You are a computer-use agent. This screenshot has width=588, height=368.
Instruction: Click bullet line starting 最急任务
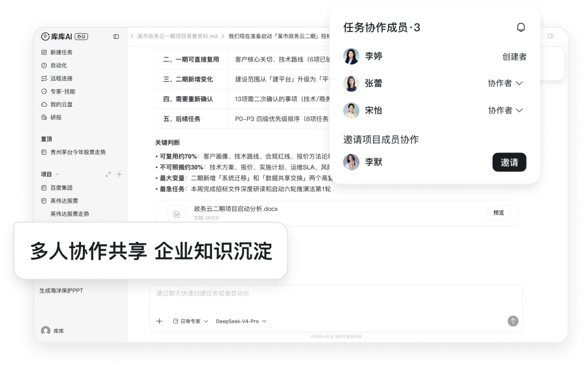[x=243, y=189]
